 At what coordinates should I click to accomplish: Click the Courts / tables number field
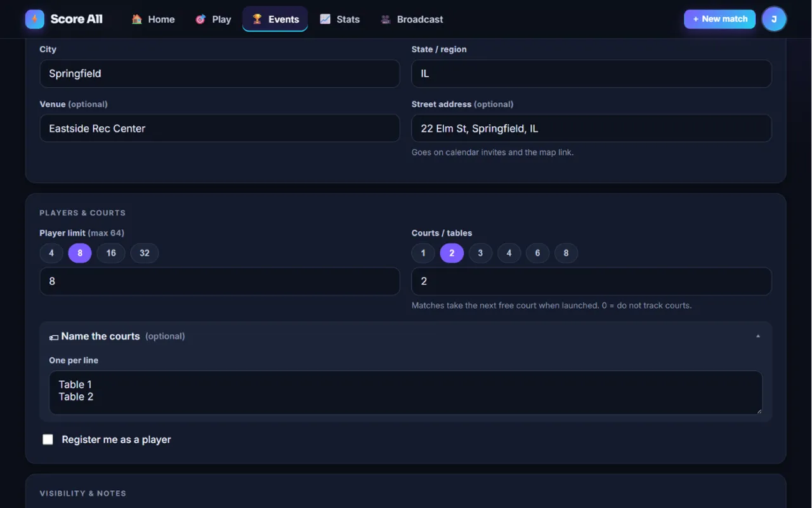click(591, 281)
